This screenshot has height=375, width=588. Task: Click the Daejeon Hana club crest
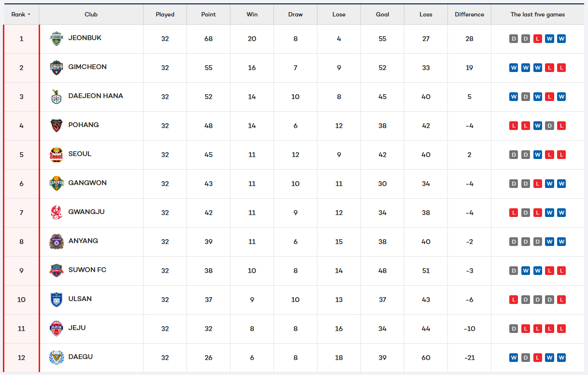pyautogui.click(x=57, y=97)
